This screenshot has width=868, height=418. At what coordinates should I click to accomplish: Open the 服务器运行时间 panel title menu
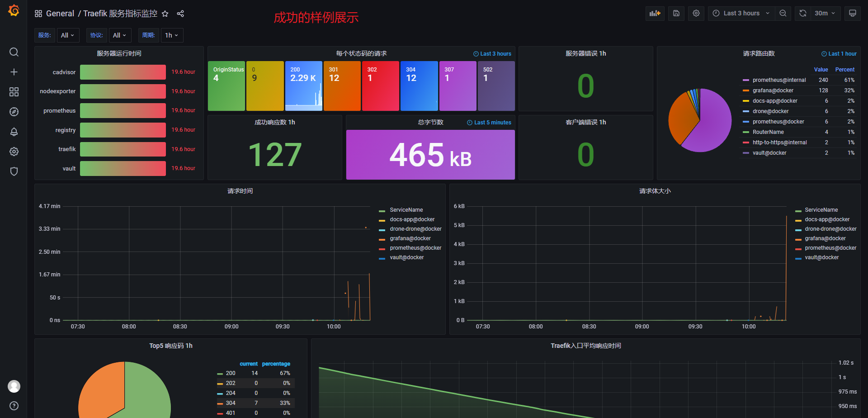[119, 53]
